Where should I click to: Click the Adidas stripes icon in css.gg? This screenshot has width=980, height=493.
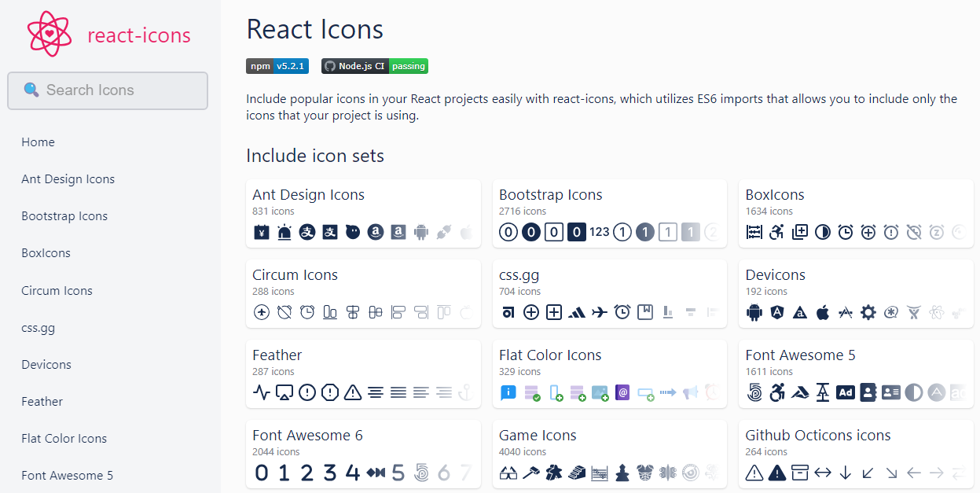click(577, 312)
